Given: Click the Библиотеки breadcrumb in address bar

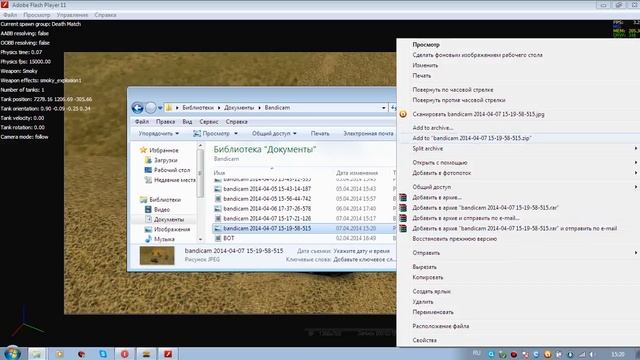Looking at the screenshot, I should point(198,108).
